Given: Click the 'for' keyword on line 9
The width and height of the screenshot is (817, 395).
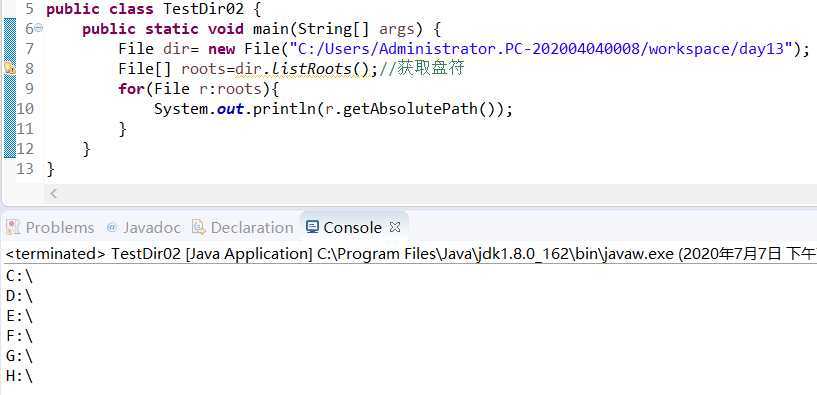Looking at the screenshot, I should tap(131, 89).
